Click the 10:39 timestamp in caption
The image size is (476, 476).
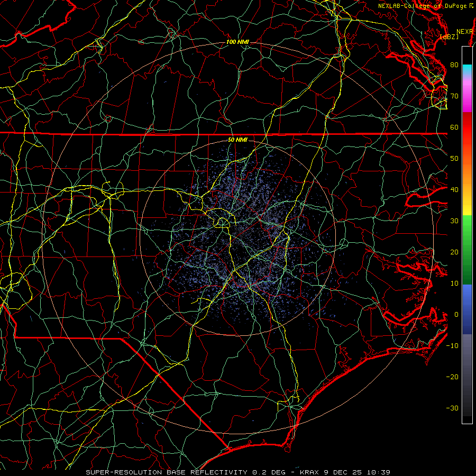point(378,472)
